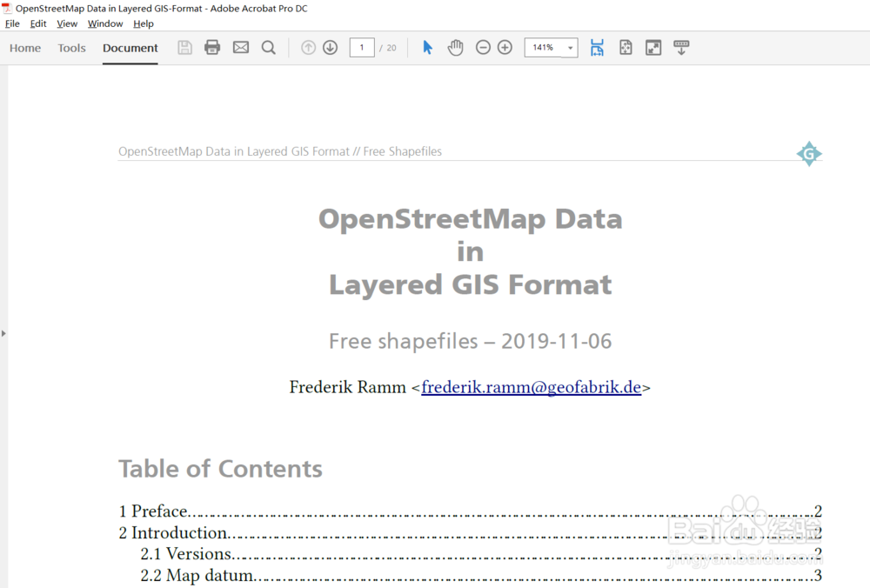Click the Free shapefiles – 2019-11-06 subtitle

[x=471, y=341]
